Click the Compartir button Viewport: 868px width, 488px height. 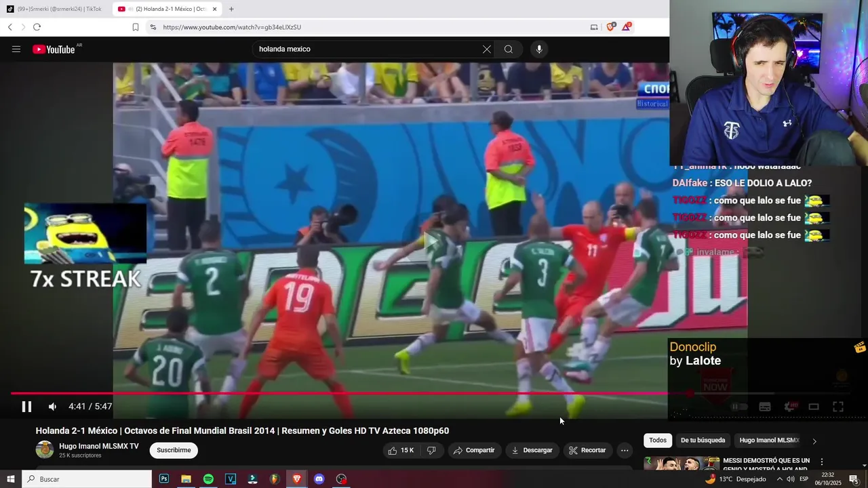pos(474,450)
